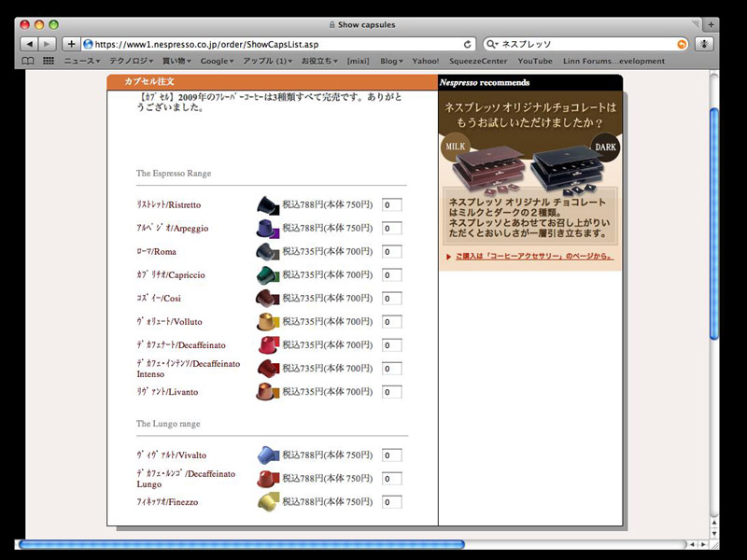Click the Volluto quantity field
747x560 pixels.
click(x=391, y=321)
